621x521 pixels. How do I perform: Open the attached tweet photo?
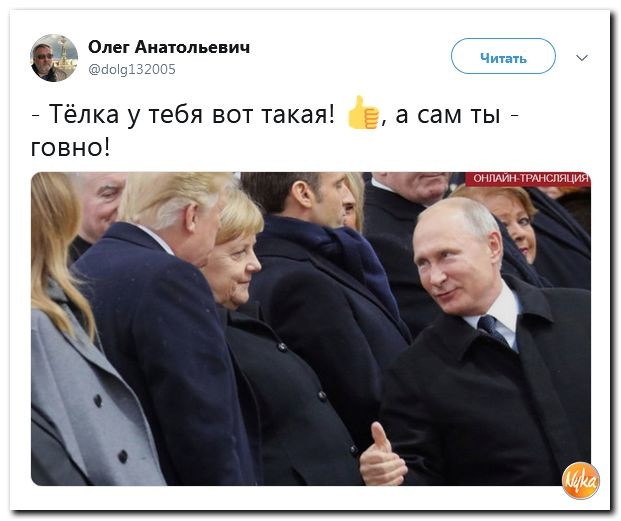click(310, 329)
